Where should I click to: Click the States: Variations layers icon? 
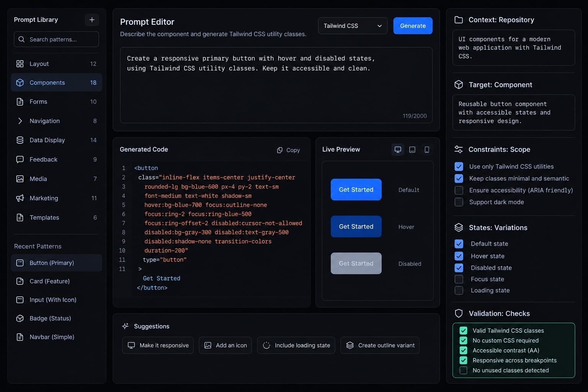pyautogui.click(x=459, y=227)
